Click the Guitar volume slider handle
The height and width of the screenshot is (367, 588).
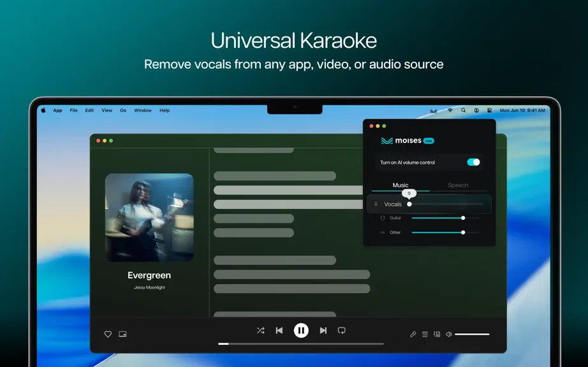[463, 218]
